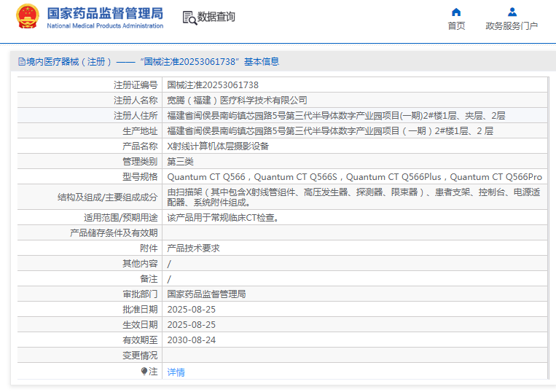Click the document icon before 境内医疗器械
Image resolution: width=556 pixels, height=392 pixels.
click(x=22, y=62)
